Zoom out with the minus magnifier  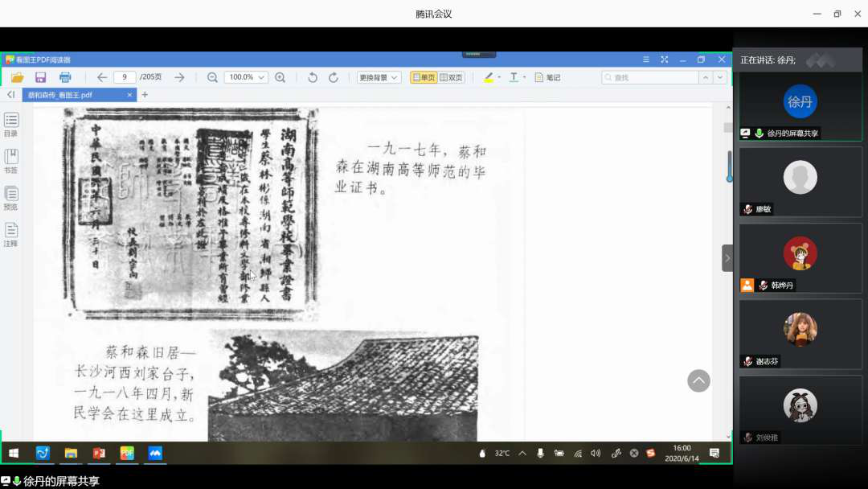[x=212, y=77]
